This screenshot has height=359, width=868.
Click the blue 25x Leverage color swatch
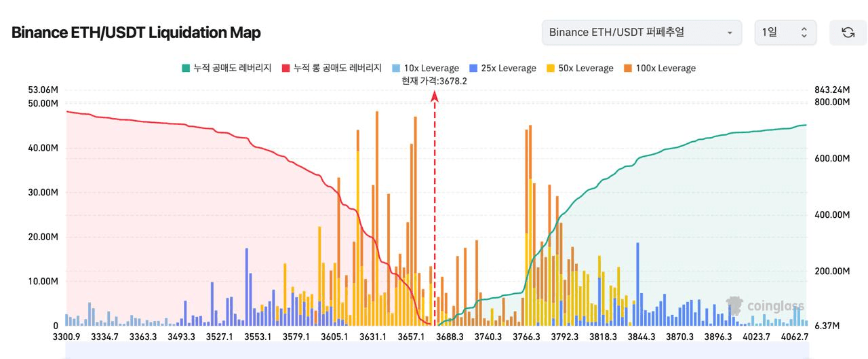click(473, 68)
